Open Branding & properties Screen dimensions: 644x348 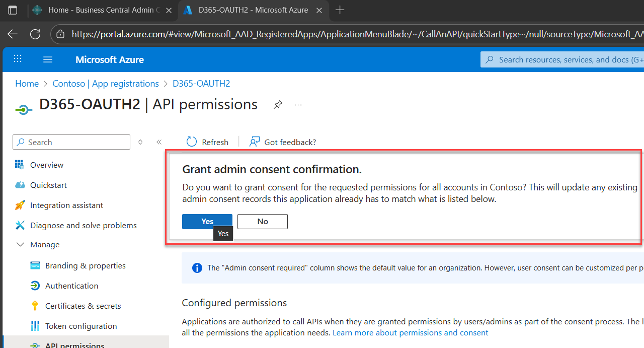(x=86, y=265)
